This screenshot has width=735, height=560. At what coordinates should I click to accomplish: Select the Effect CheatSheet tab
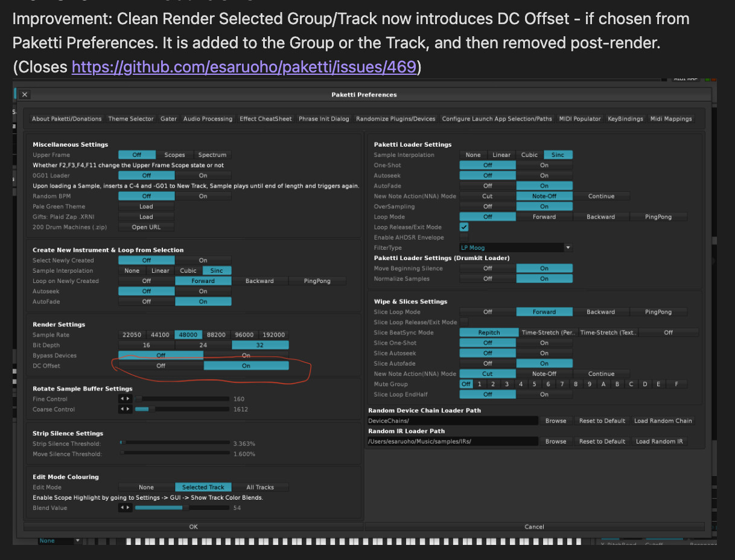266,119
